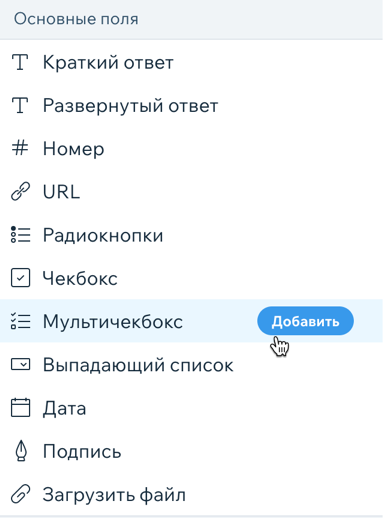This screenshot has width=384, height=518.
Task: Click the Радиокнопки list icon
Action: coord(20,234)
